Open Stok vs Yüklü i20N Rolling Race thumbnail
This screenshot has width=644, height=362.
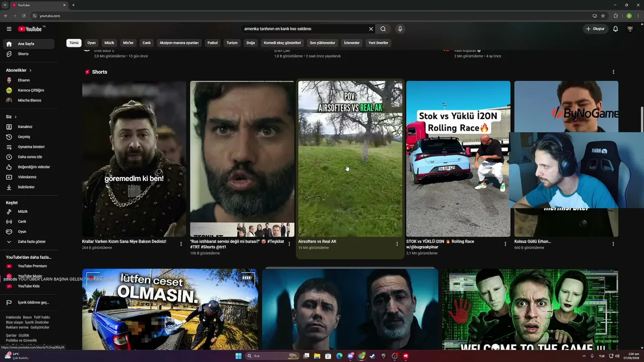coord(458,159)
